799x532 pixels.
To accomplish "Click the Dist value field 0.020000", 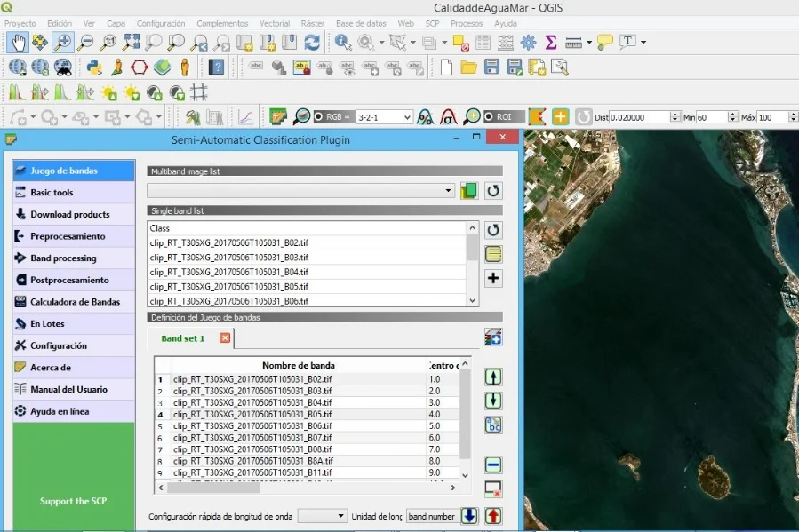I will pyautogui.click(x=640, y=117).
